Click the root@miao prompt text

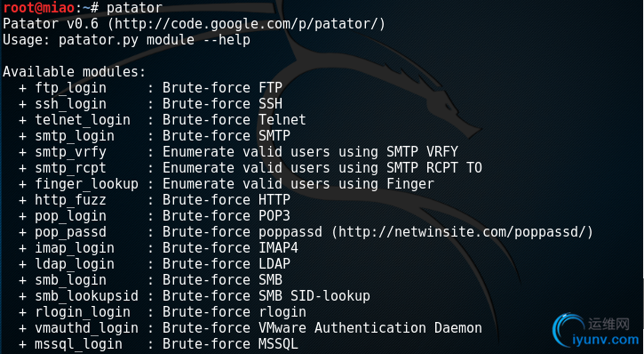tap(39, 7)
